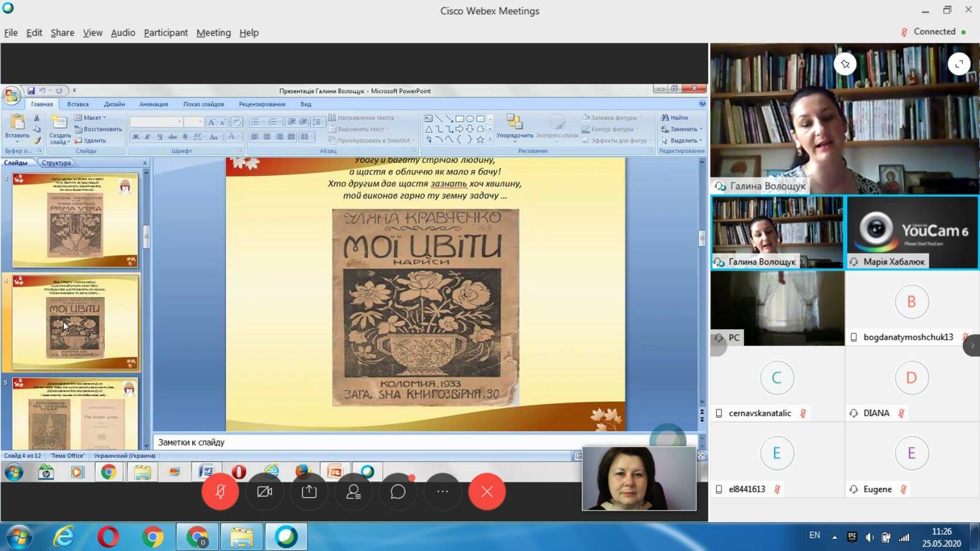
Task: Open the Заливка фигуры fill dropdown
Action: pos(612,118)
